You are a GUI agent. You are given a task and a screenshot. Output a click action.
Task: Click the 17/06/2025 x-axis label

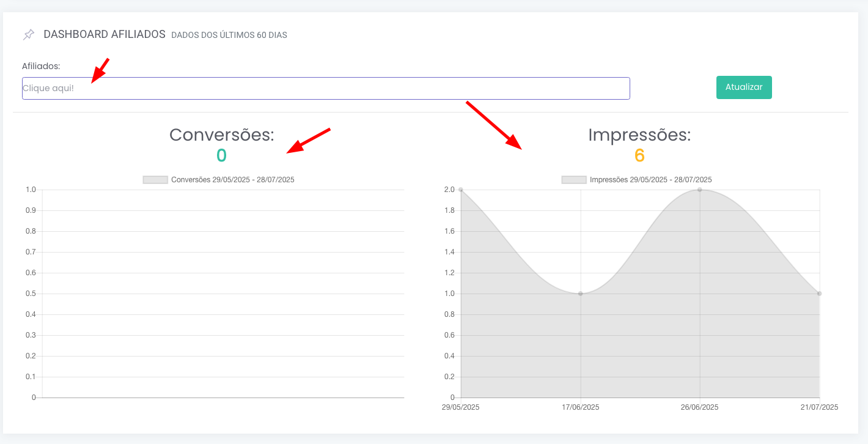pyautogui.click(x=581, y=407)
